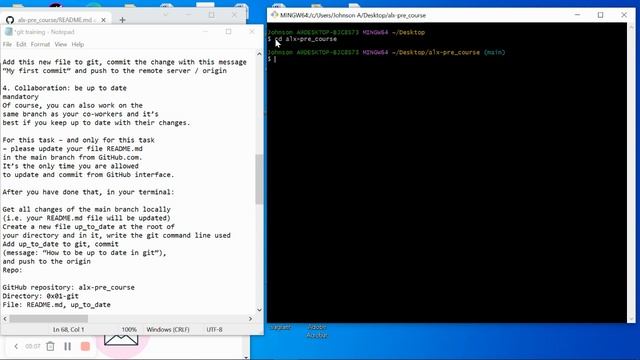The image size is (640, 360).
Task: Click the 'cd alx-pre_course' command text
Action: pyautogui.click(x=306, y=39)
